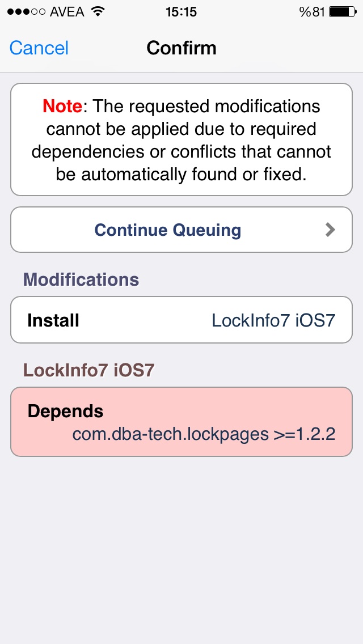
Task: Tap the Cancel button
Action: [x=39, y=48]
